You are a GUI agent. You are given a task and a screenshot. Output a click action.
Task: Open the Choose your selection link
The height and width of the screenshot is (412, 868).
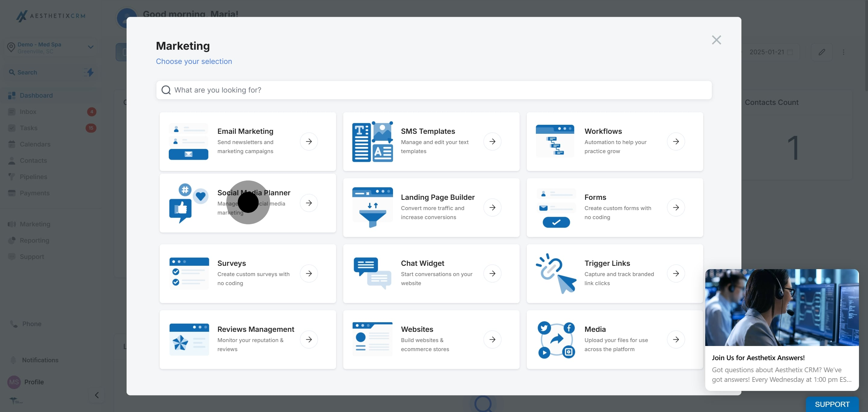[194, 61]
